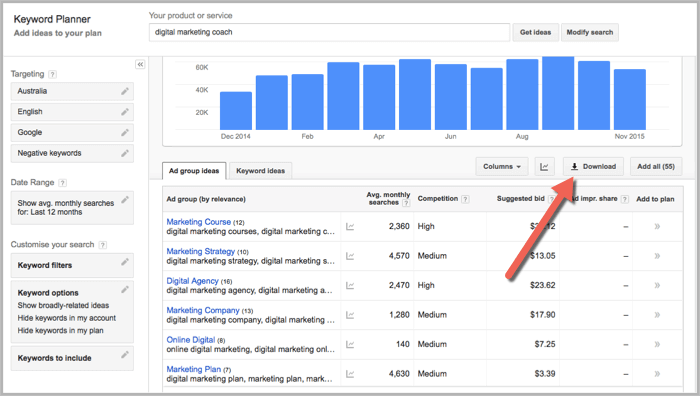Open Competition column help icon
Viewport: 700px width, 396px height.
coord(465,199)
